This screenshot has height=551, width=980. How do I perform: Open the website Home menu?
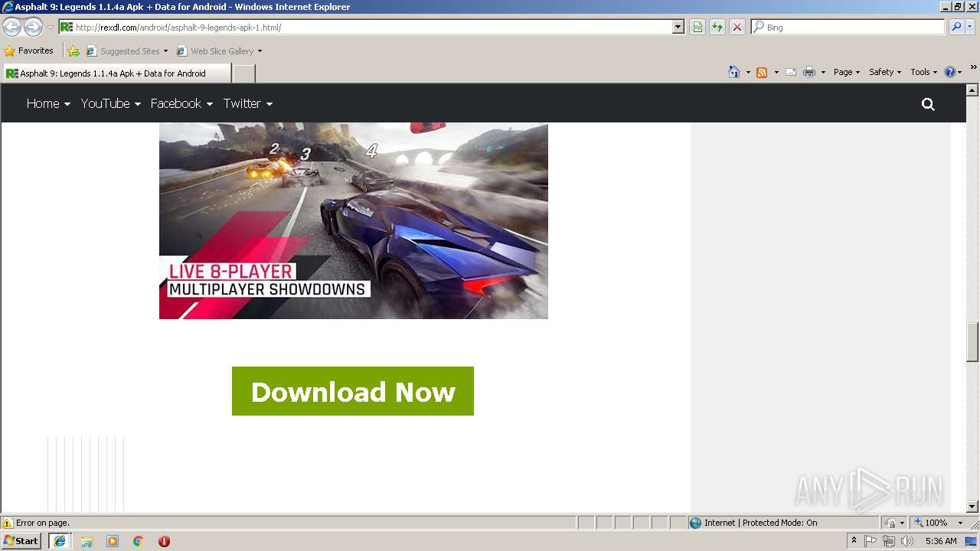pyautogui.click(x=48, y=103)
